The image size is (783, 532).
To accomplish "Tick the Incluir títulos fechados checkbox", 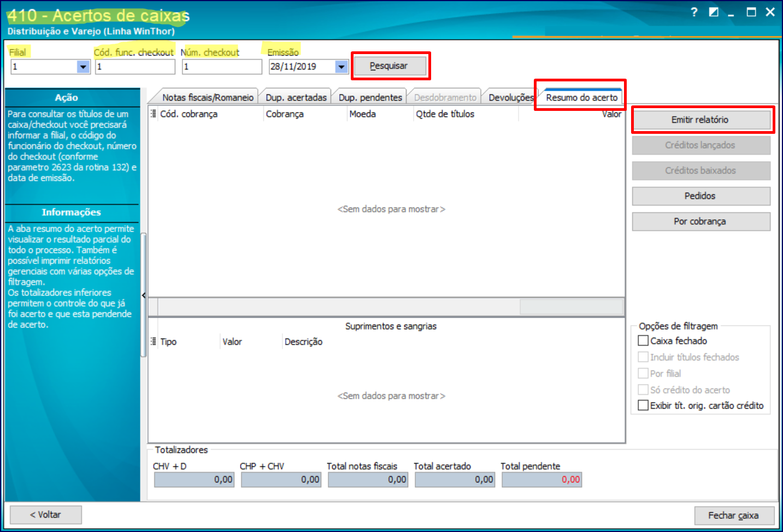I will (643, 357).
